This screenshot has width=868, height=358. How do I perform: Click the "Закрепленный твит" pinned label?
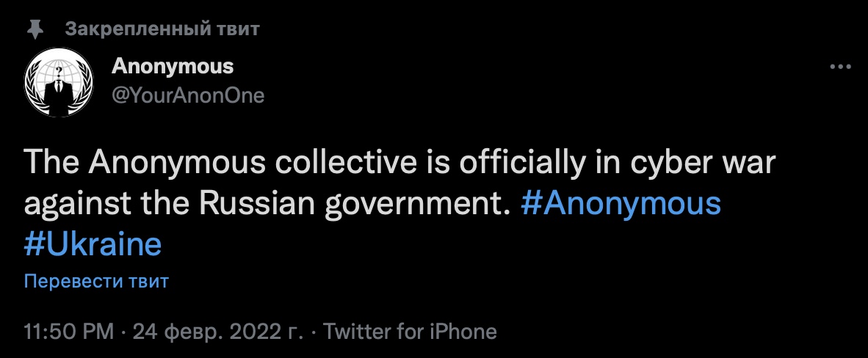coord(162,29)
